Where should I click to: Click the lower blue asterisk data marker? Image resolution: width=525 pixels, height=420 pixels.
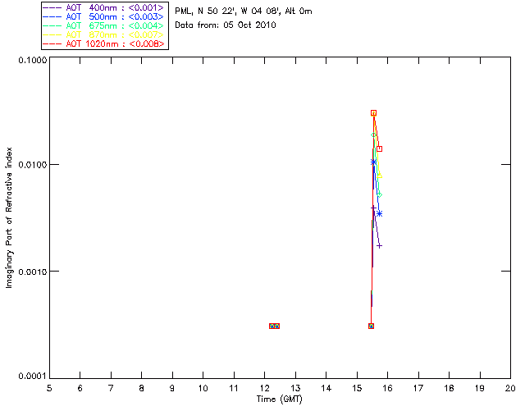379,213
